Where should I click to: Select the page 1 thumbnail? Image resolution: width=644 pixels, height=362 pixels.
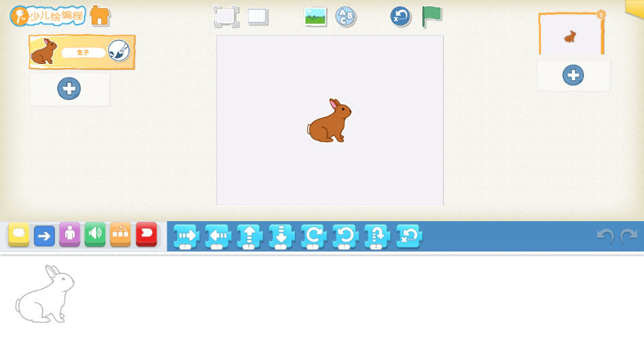point(571,35)
